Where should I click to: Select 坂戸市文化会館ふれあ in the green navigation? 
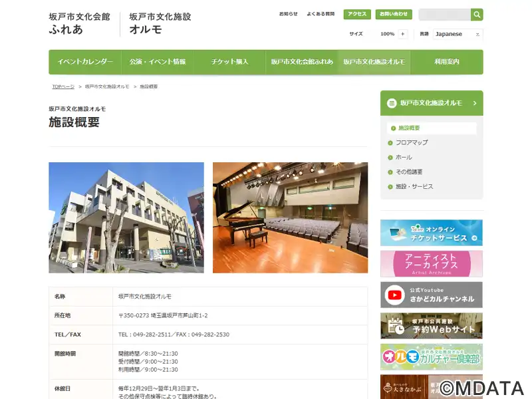[x=302, y=62]
